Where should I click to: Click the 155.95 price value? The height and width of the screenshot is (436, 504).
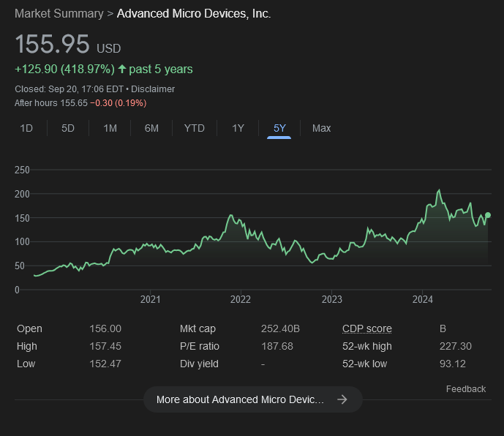52,44
